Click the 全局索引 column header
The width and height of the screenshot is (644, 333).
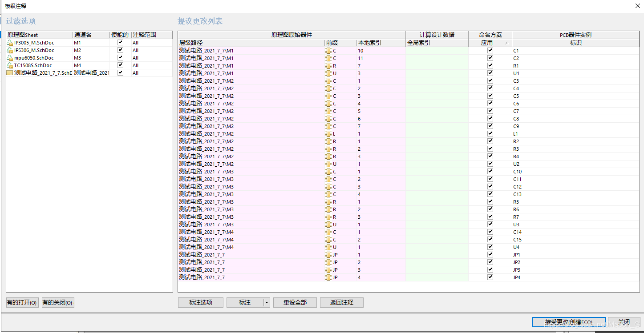pos(437,43)
